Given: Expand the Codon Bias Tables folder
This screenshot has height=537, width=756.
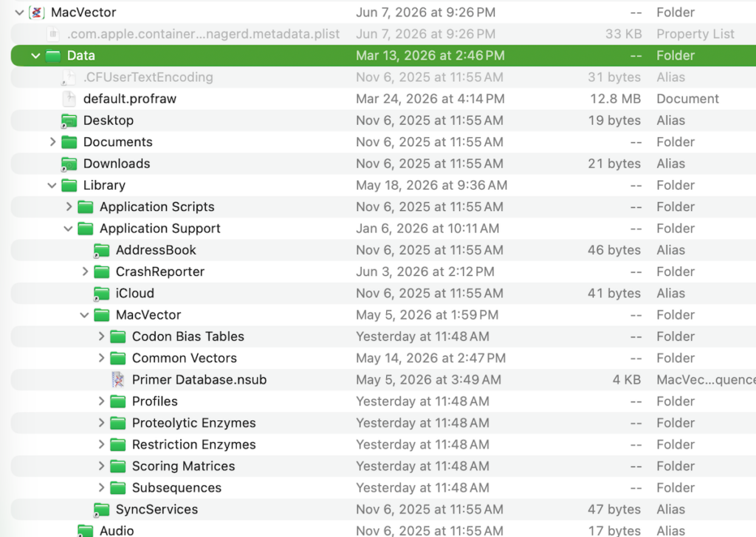Looking at the screenshot, I should pyautogui.click(x=101, y=336).
